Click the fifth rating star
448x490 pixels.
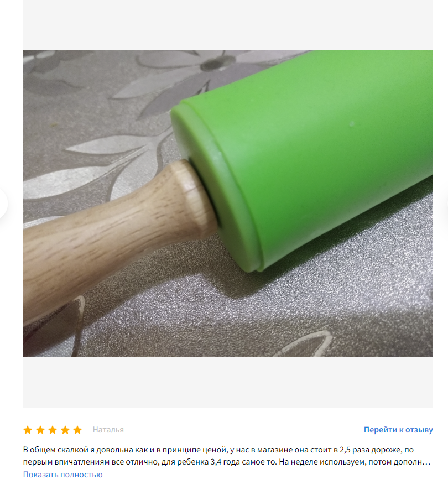77,430
